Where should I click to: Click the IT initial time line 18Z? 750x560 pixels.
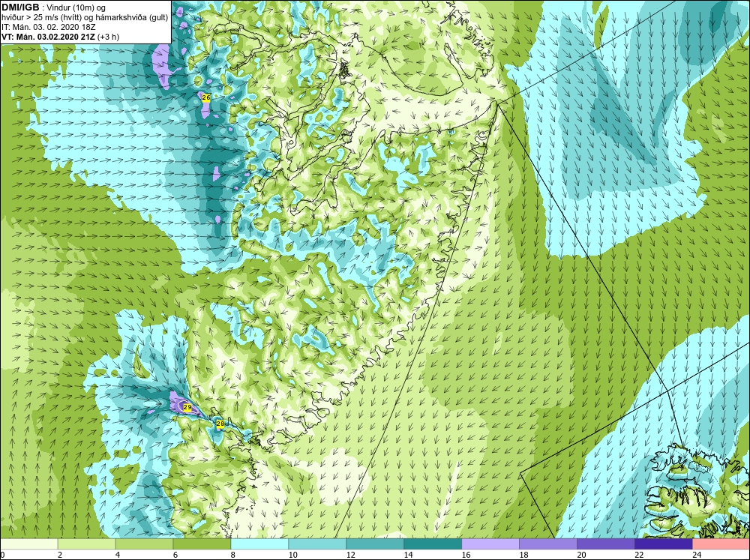(x=49, y=27)
